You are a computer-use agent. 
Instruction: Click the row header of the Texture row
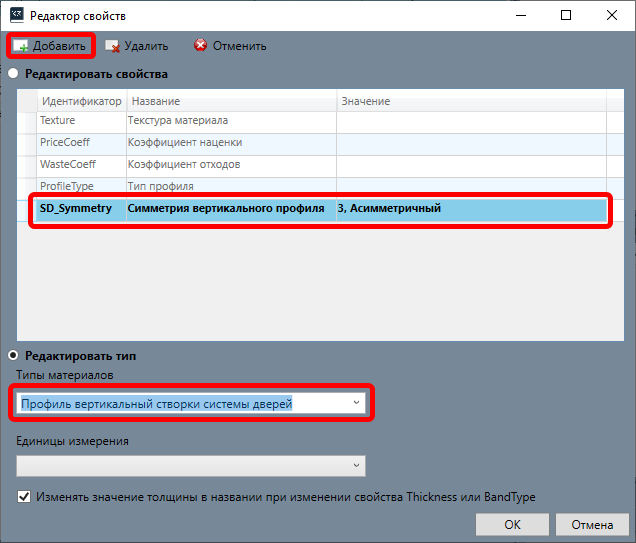click(27, 122)
